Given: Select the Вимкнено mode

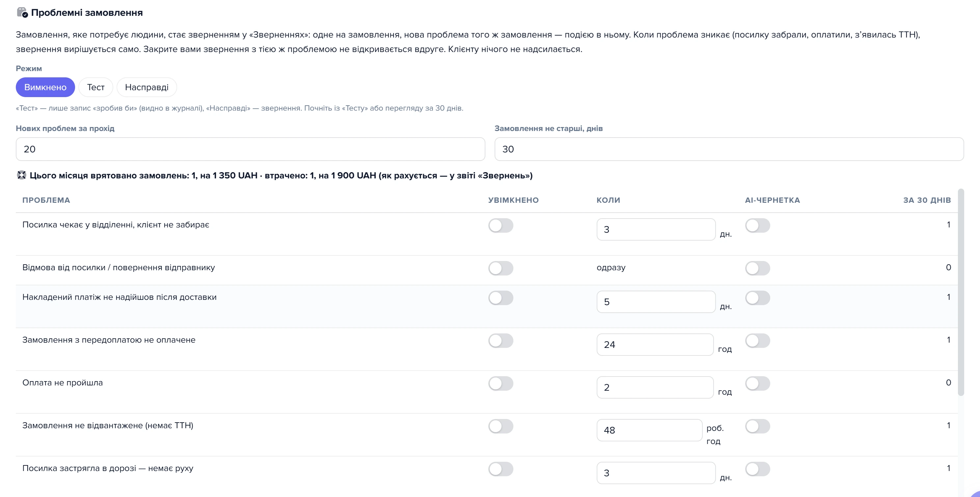Looking at the screenshot, I should click(x=45, y=87).
